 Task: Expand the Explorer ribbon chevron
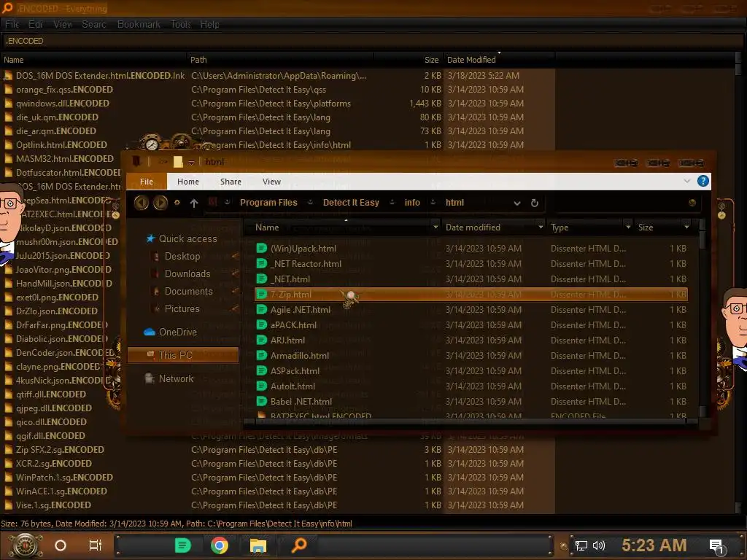click(686, 181)
